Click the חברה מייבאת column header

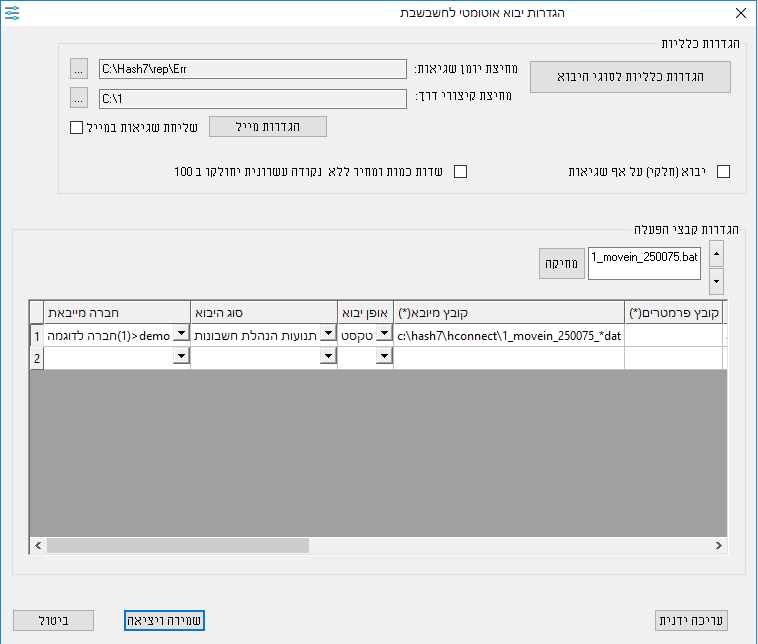click(x=117, y=313)
